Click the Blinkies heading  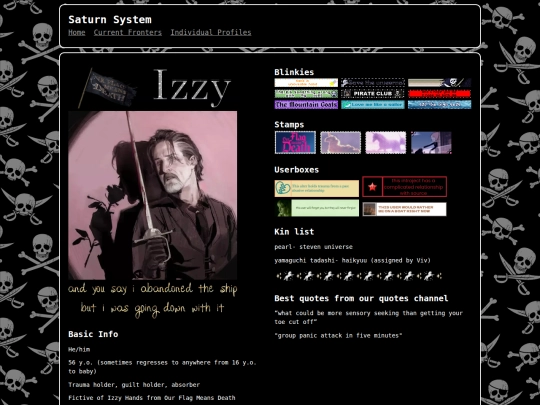pyautogui.click(x=294, y=72)
